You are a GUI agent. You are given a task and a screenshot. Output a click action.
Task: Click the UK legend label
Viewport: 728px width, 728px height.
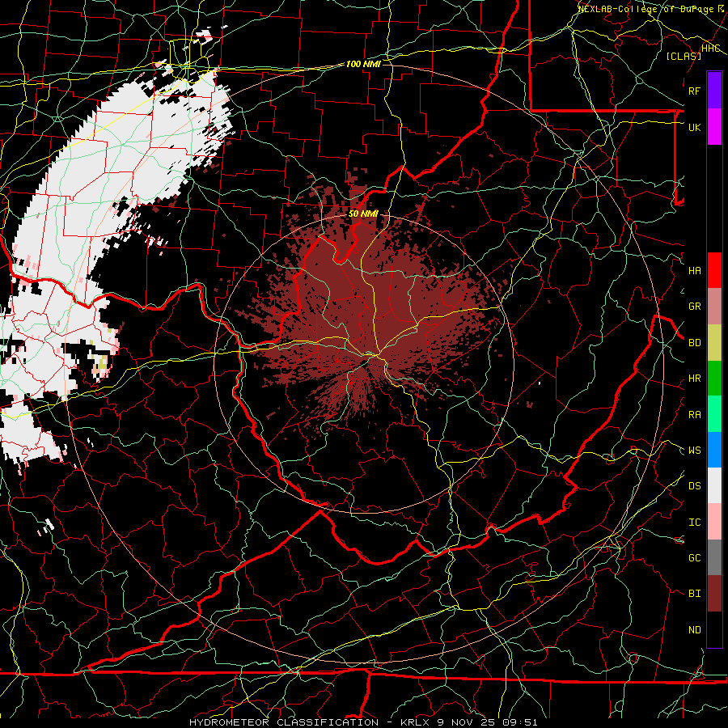pos(694,127)
